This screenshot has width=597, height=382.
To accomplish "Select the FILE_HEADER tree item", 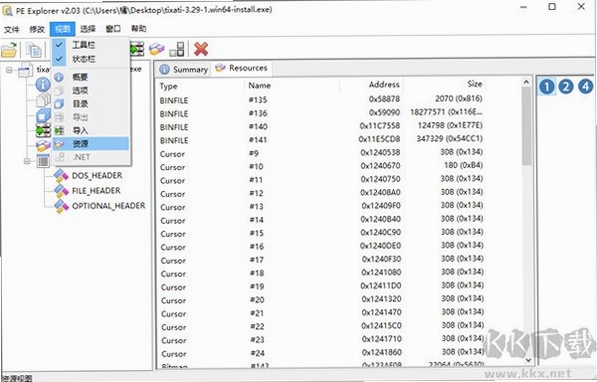I will click(x=96, y=191).
